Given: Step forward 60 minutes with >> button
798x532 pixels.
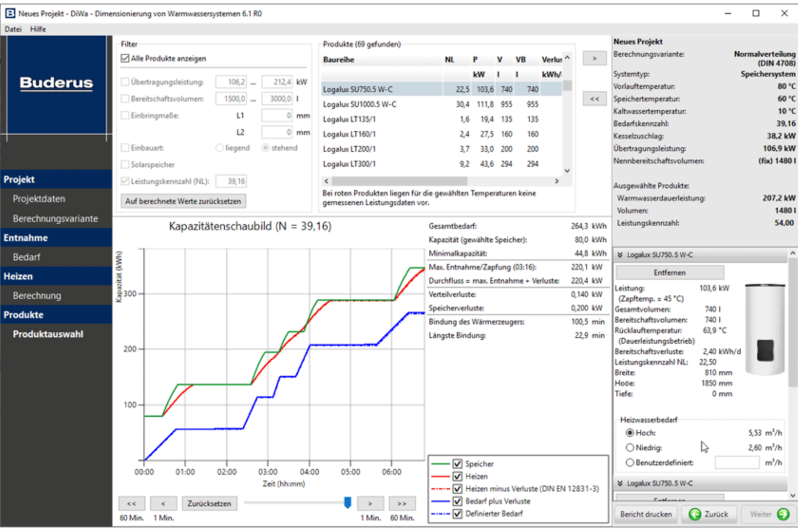Looking at the screenshot, I should (x=401, y=504).
